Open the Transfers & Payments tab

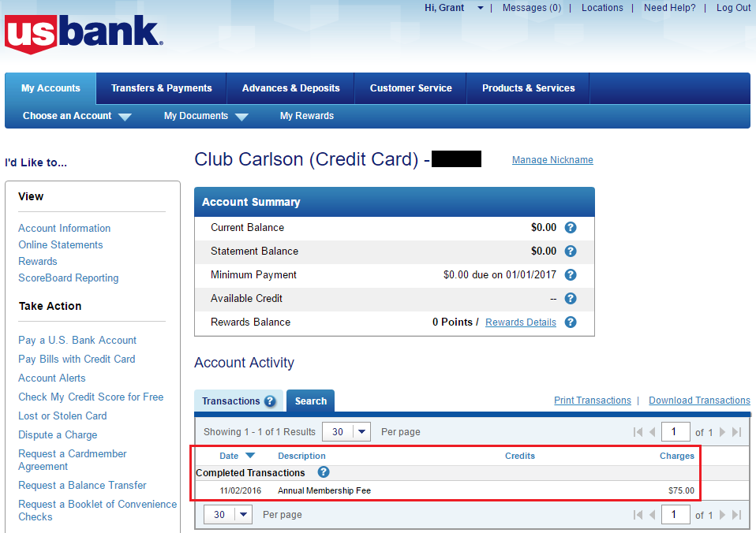(161, 88)
